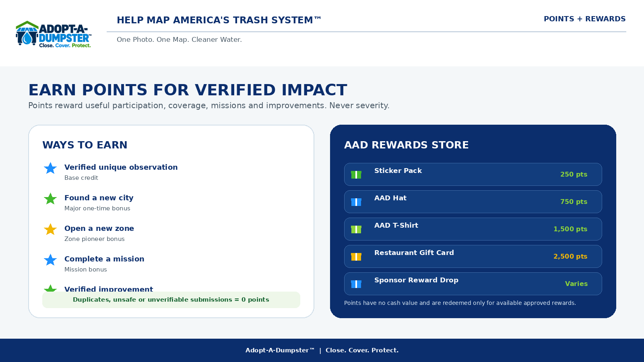Click the gift icon for AAD T-Shirt
The image size is (644, 362).
click(x=356, y=229)
